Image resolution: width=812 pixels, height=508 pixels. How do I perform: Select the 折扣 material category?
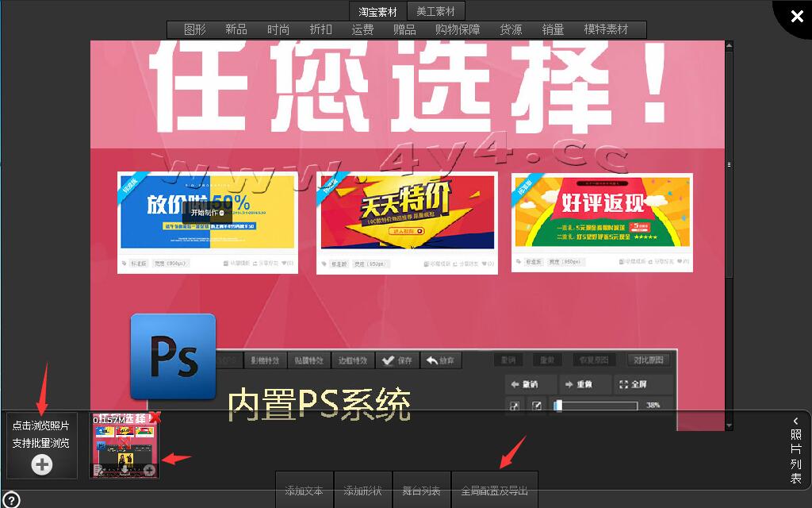[320, 29]
